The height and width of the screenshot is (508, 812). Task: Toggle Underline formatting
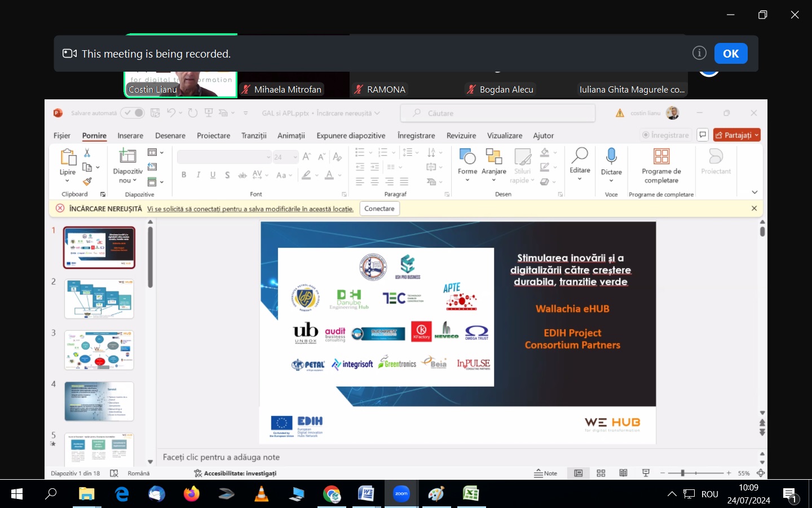click(x=213, y=175)
